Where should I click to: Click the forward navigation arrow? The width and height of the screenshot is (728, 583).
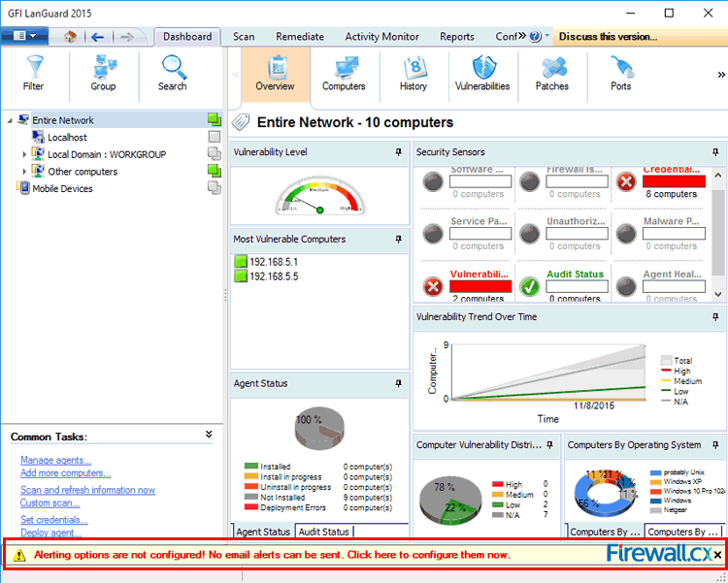[x=126, y=37]
